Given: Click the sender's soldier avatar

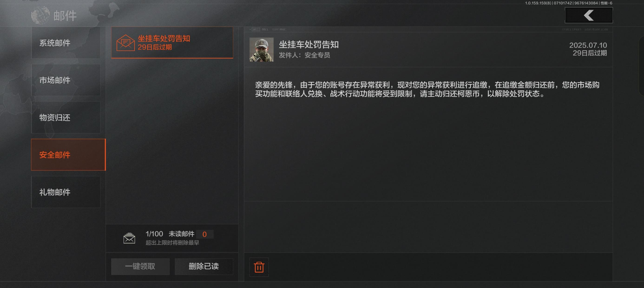Looking at the screenshot, I should [262, 49].
